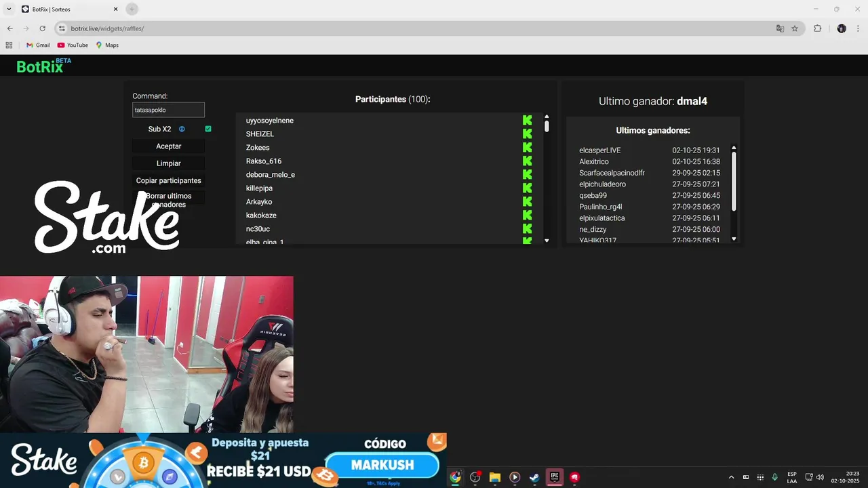This screenshot has width=868, height=488.
Task: Click Kick icon next to debora_melo_e
Action: tap(527, 174)
